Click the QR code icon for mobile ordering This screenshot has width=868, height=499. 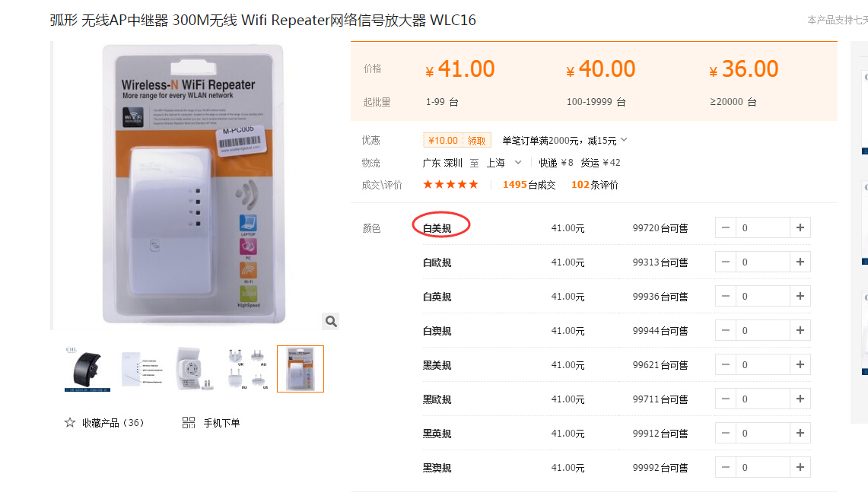(x=188, y=423)
